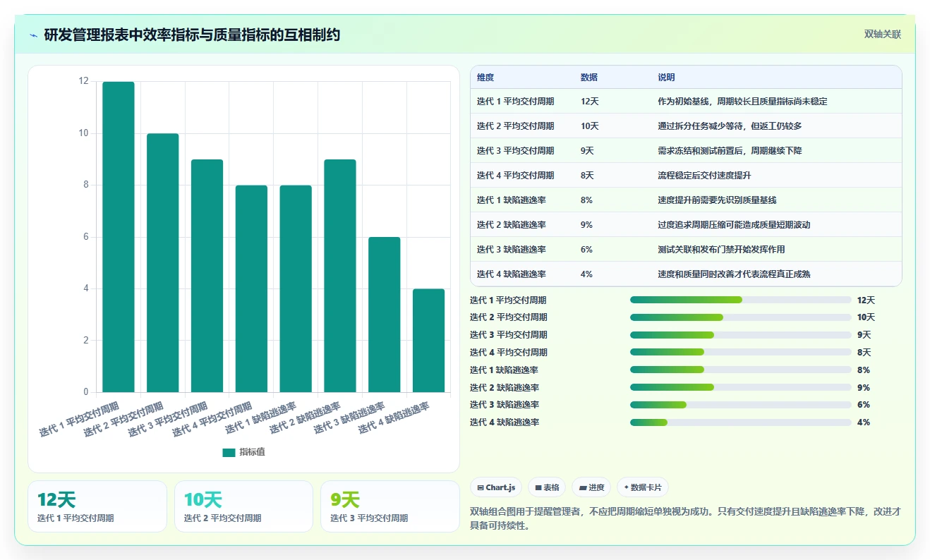Click the report title text
The image size is (930, 560).
click(192, 35)
